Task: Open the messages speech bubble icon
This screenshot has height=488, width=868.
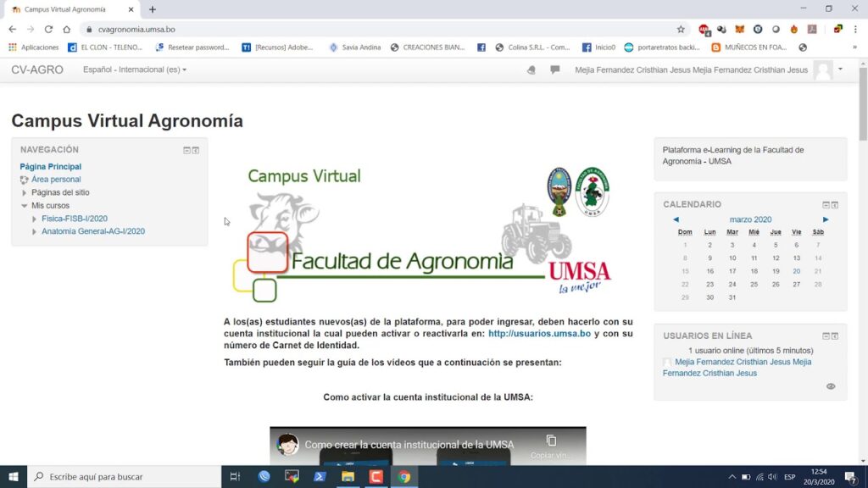Action: pos(554,69)
